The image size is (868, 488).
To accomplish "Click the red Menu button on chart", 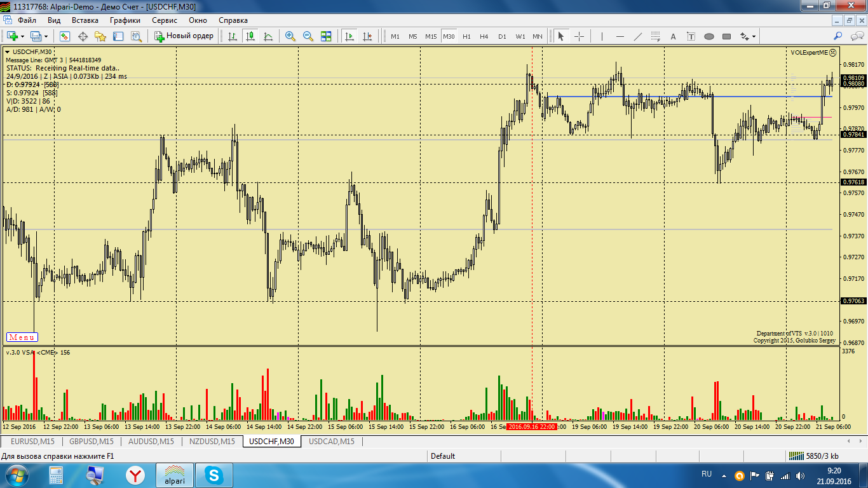I will point(22,337).
